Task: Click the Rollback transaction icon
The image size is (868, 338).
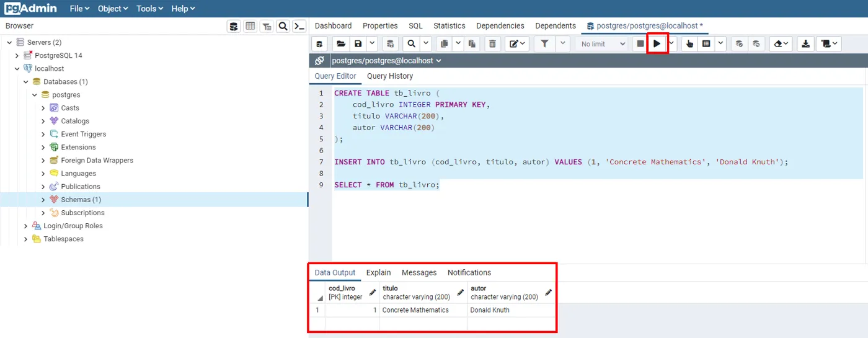Action: 756,44
